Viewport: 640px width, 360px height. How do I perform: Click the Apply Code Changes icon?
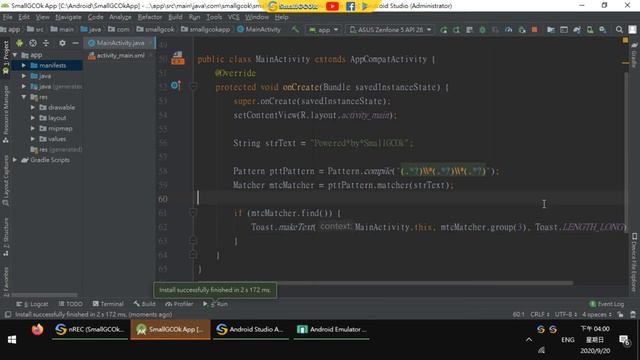tap(469, 30)
